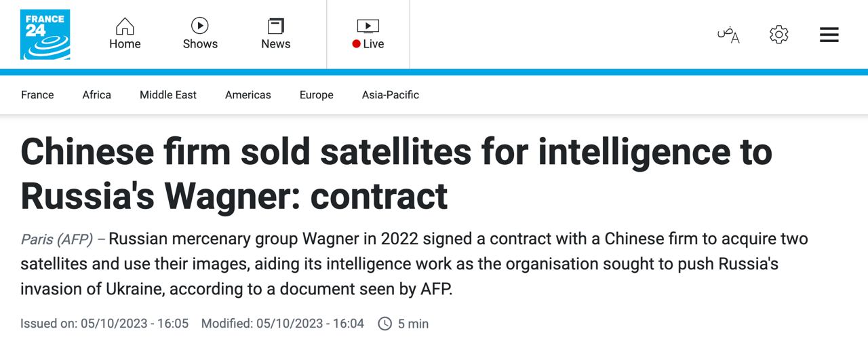868x348 pixels.
Task: Click the article headline about Wagner
Action: [x=396, y=174]
